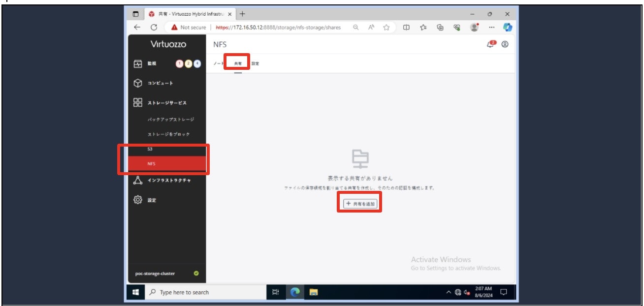Screen dimensions: 644x306
Task: Switch to the 共有 tab
Action: [x=238, y=63]
